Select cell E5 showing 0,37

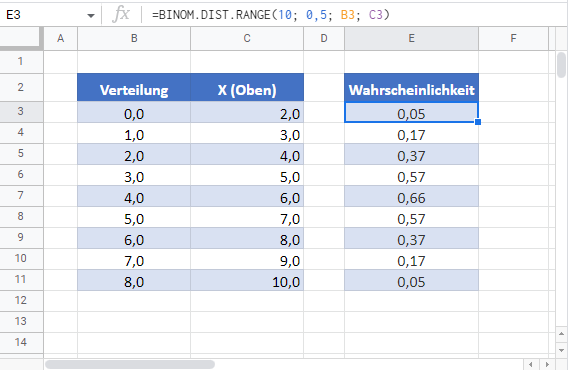[x=412, y=154]
